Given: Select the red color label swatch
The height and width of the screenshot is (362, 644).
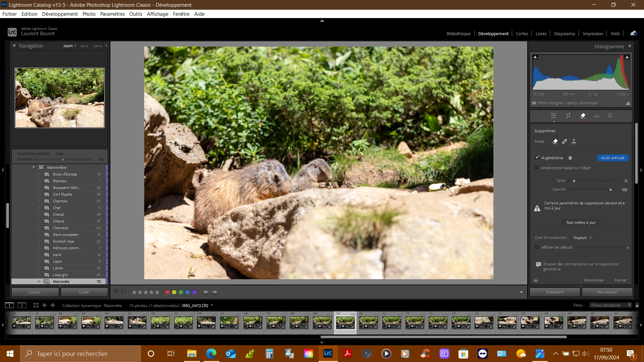Looking at the screenshot, I should click(167, 292).
